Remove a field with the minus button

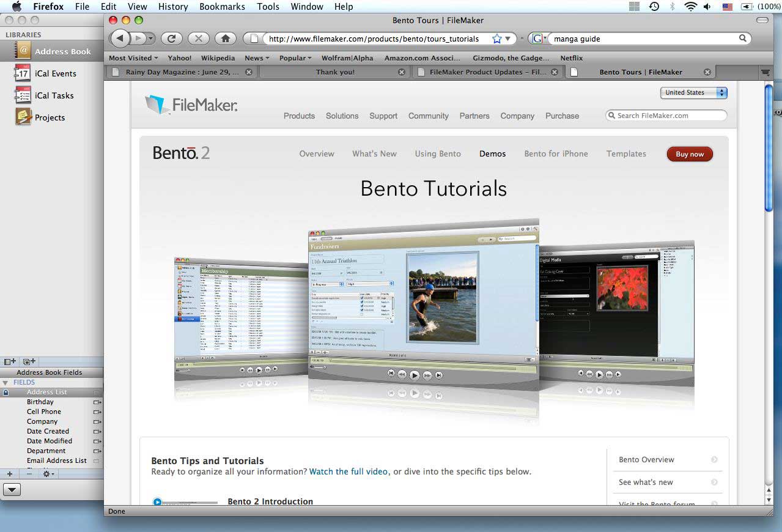pyautogui.click(x=29, y=474)
